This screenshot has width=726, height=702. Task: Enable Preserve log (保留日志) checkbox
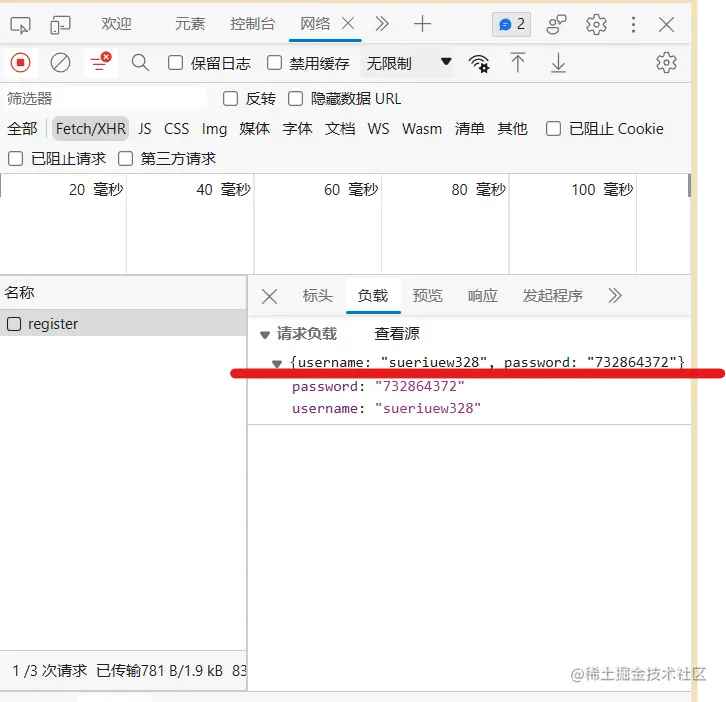175,63
